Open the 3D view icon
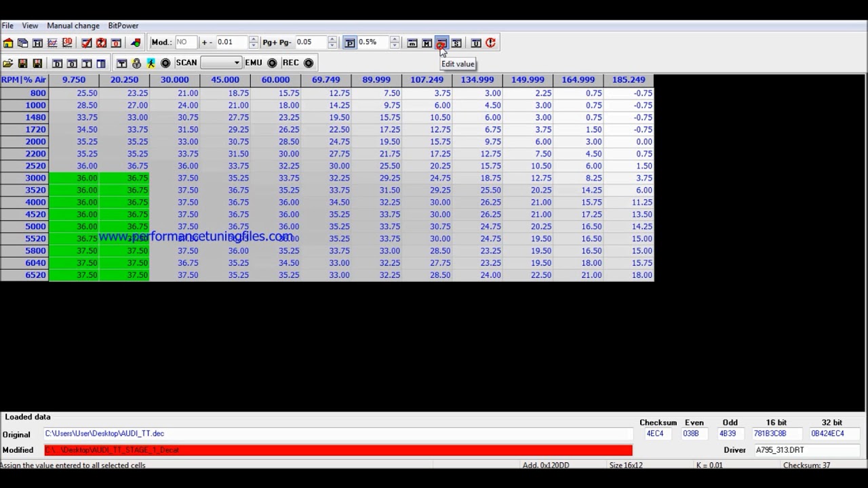Image resolution: width=868 pixels, height=488 pixels. [67, 43]
